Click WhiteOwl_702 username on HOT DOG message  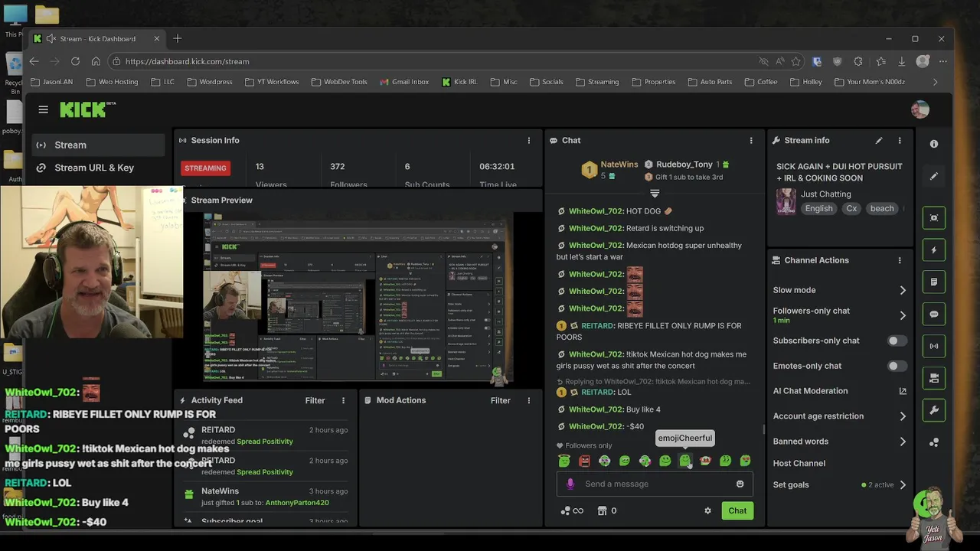pos(596,211)
